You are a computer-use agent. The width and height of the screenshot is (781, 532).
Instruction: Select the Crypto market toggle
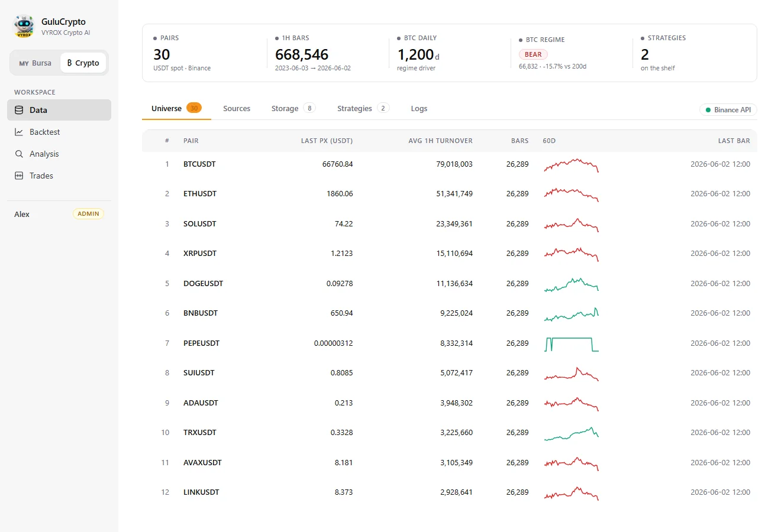(83, 63)
